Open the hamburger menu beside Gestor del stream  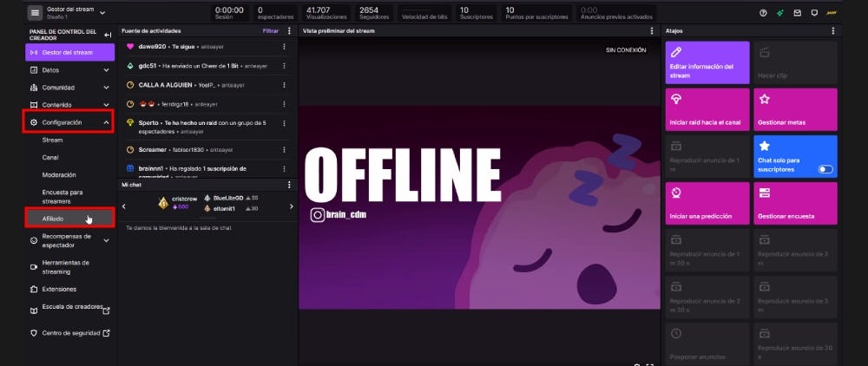[35, 12]
